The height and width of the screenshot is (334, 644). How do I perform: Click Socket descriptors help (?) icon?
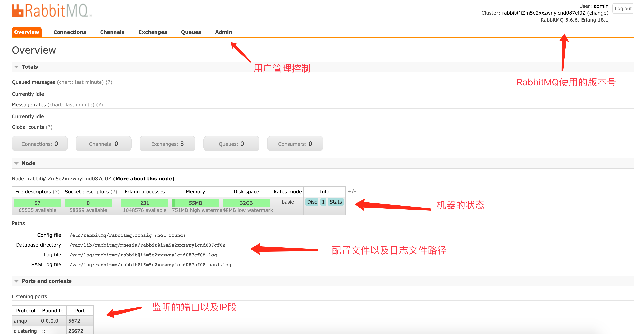click(114, 192)
